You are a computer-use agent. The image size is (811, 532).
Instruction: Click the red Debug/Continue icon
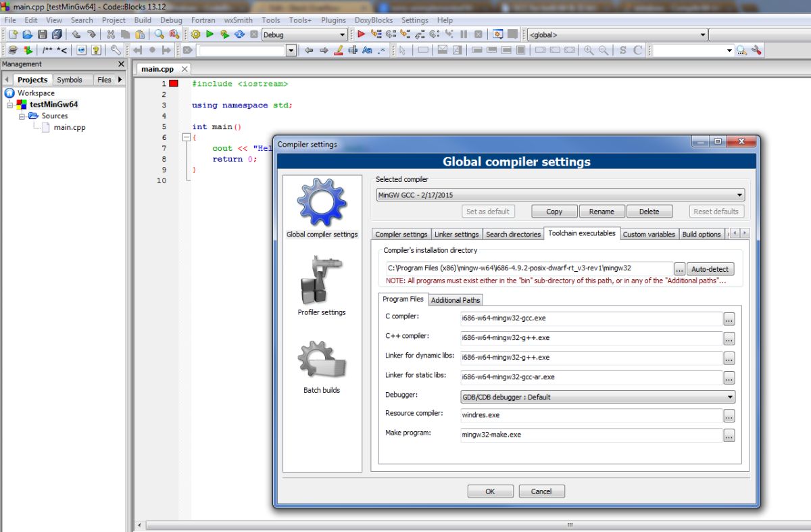[x=361, y=34]
